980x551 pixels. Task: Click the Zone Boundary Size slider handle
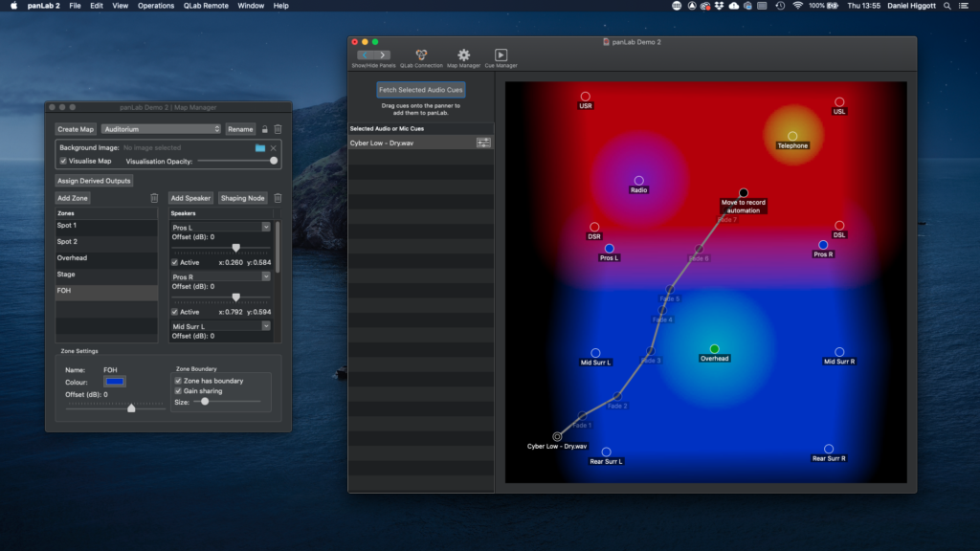pos(205,402)
